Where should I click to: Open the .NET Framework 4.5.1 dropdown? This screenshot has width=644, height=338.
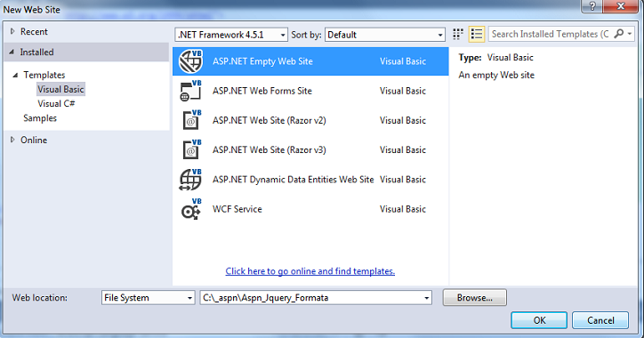[x=231, y=35]
